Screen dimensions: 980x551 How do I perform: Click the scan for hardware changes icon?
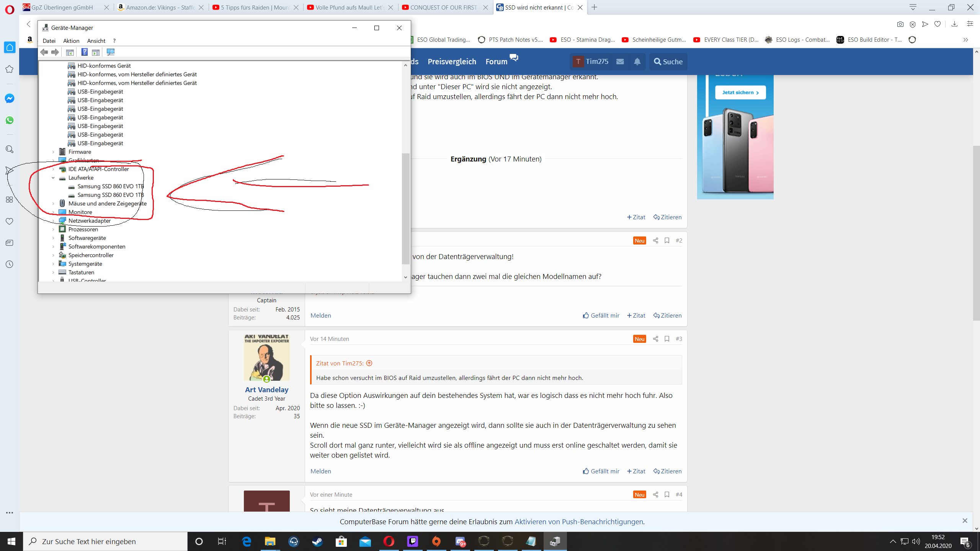(x=111, y=52)
